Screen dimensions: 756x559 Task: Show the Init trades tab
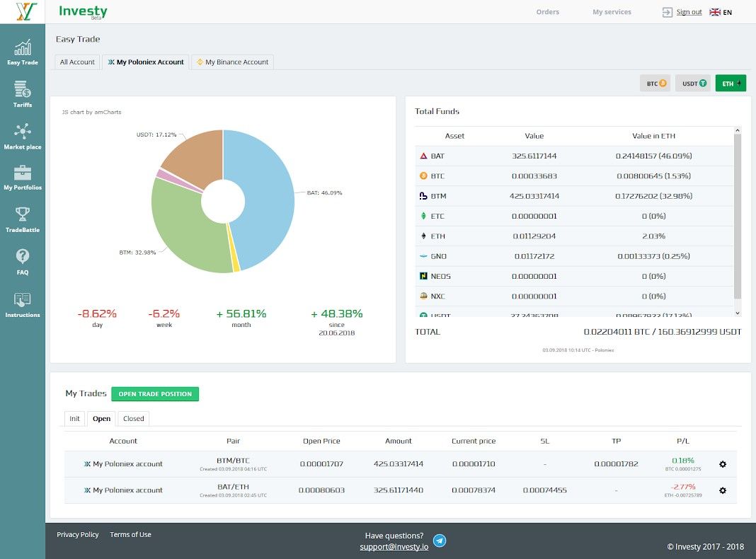[75, 419]
